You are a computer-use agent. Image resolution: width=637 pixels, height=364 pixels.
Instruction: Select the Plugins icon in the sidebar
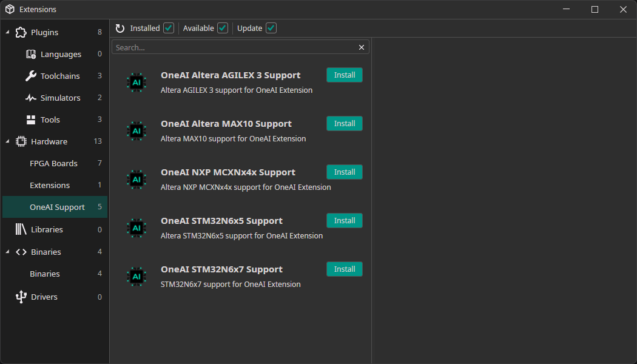click(21, 32)
